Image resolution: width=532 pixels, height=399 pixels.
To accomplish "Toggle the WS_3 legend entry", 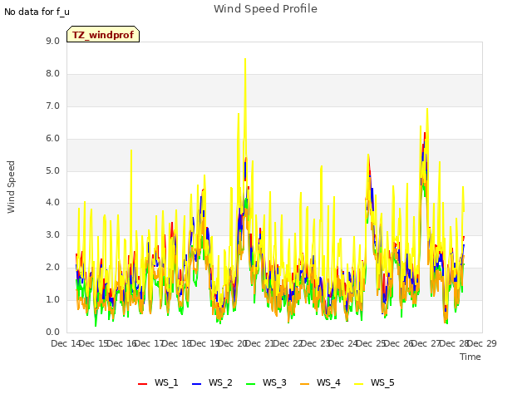I will (x=266, y=382).
